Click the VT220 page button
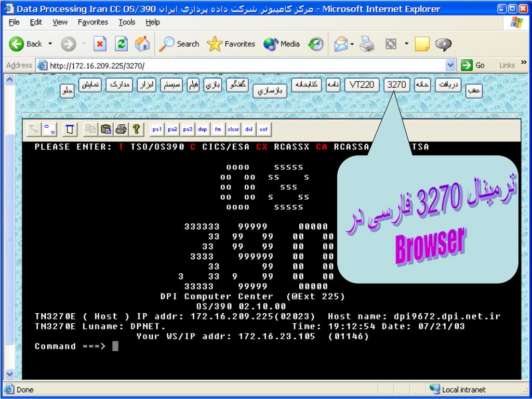This screenshot has width=532, height=399. (x=362, y=85)
